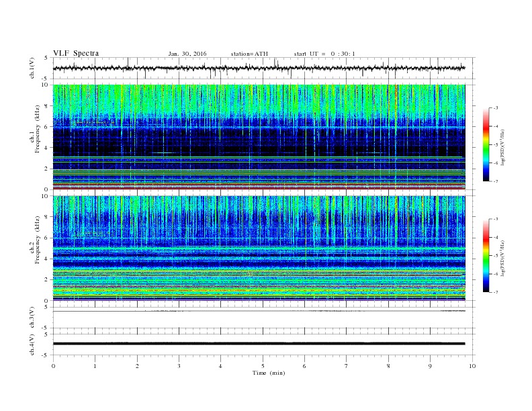The width and height of the screenshot is (532, 411).
Task: Click the "3" tick on the Time axis
Action: pyautogui.click(x=179, y=366)
